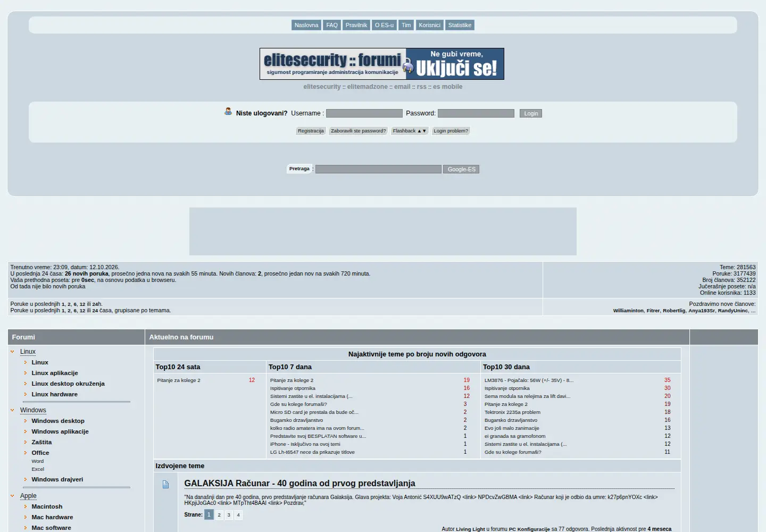Open the Zaštita forum
The image size is (766, 532).
(41, 442)
